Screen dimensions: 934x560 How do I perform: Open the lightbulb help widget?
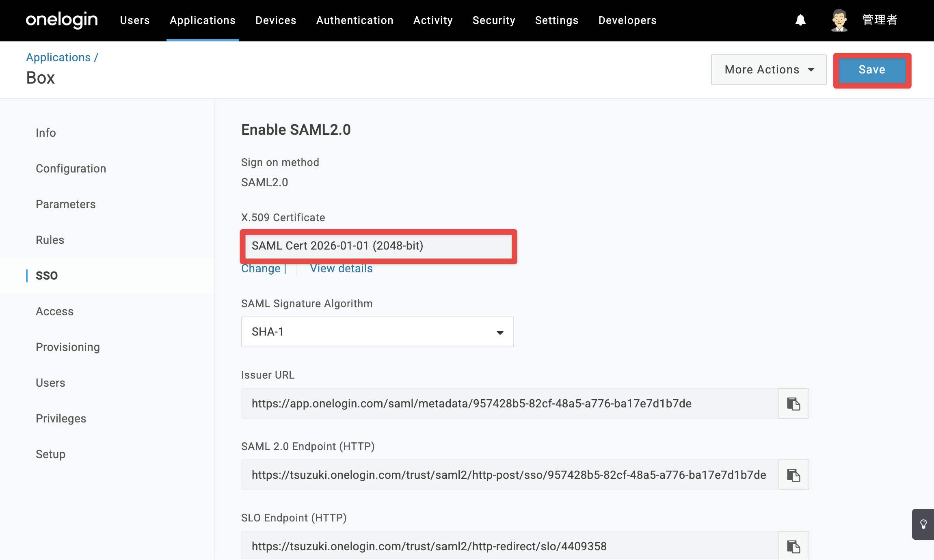click(x=923, y=524)
